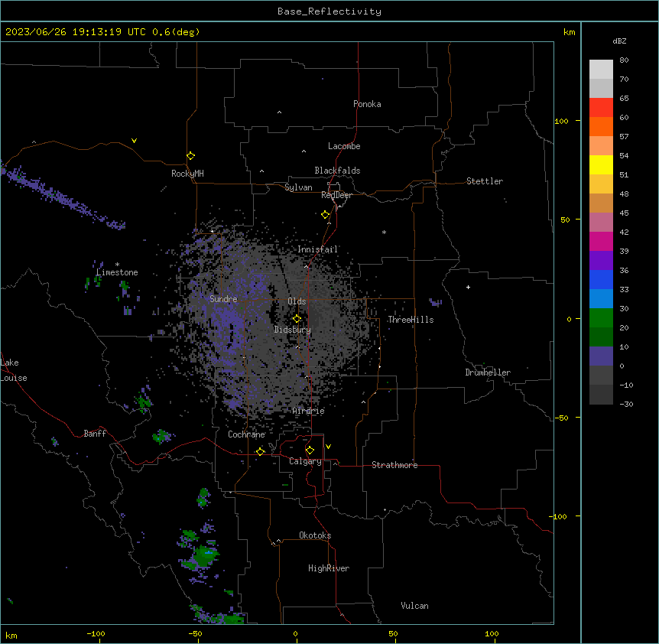The height and width of the screenshot is (644, 659).
Task: Click the Banff label
Action: [x=95, y=434]
